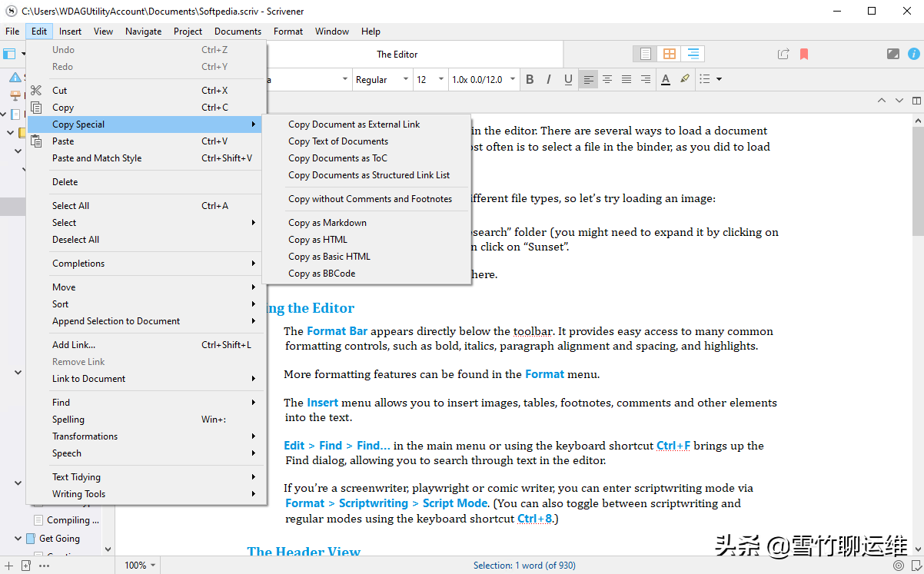
Task: Open the Insert menu
Action: 70,32
